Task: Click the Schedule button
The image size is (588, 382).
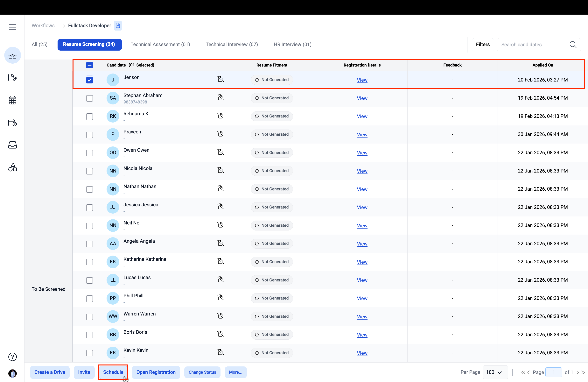Action: tap(113, 372)
